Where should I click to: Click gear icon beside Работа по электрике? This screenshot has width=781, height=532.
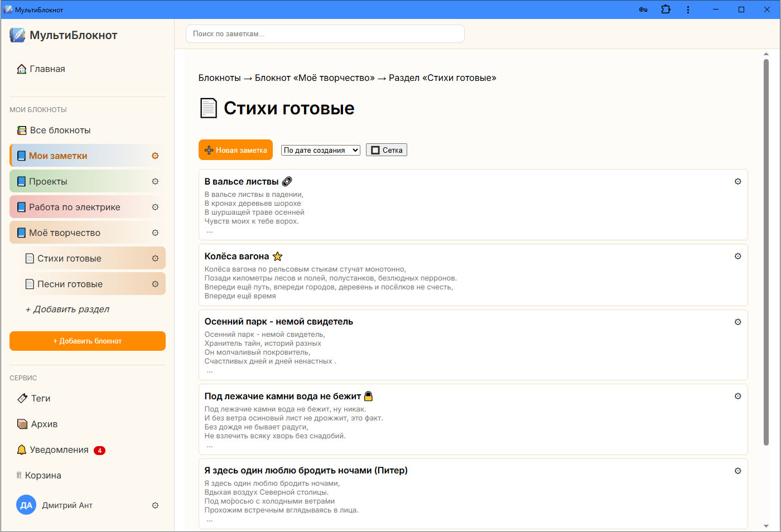click(155, 207)
